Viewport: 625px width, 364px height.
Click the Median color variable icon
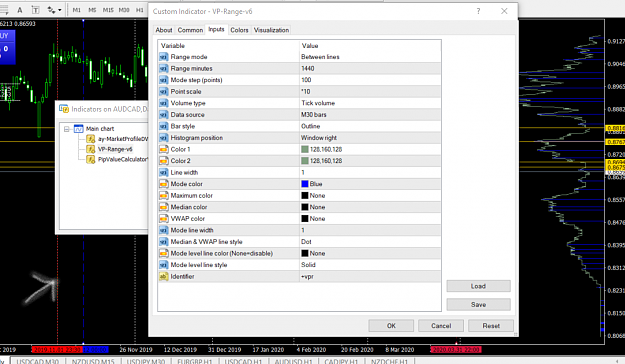(164, 207)
